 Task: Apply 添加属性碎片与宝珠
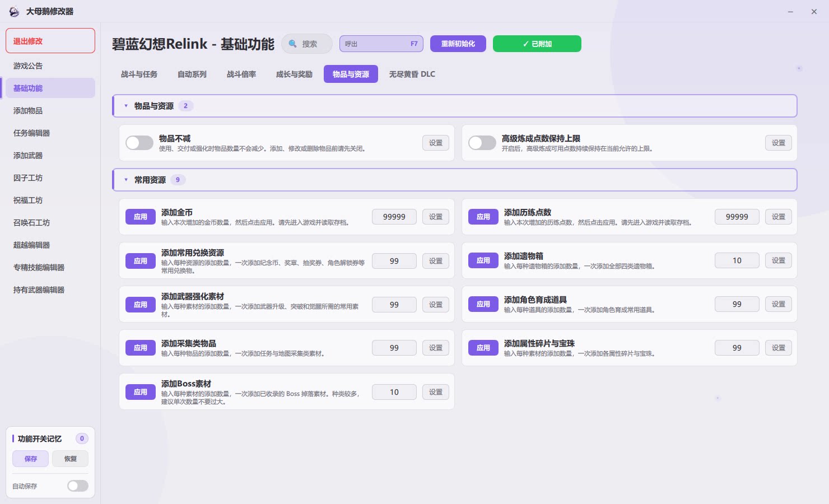(483, 348)
